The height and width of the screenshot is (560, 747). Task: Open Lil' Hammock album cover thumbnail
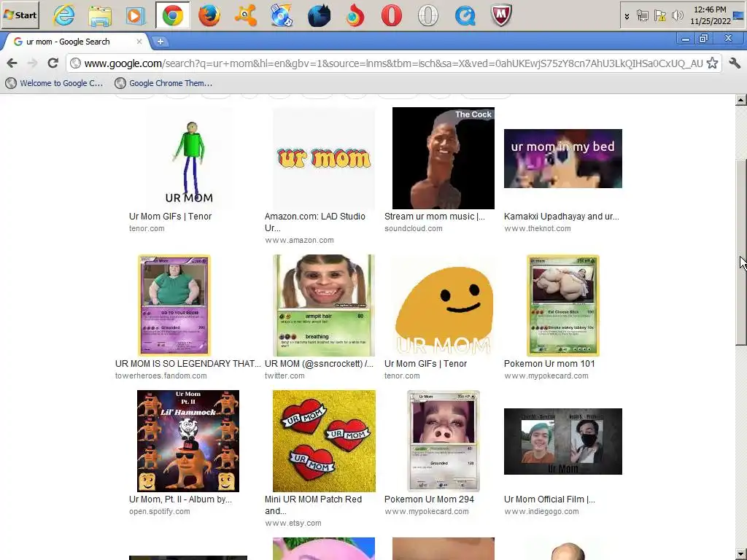coord(188,441)
